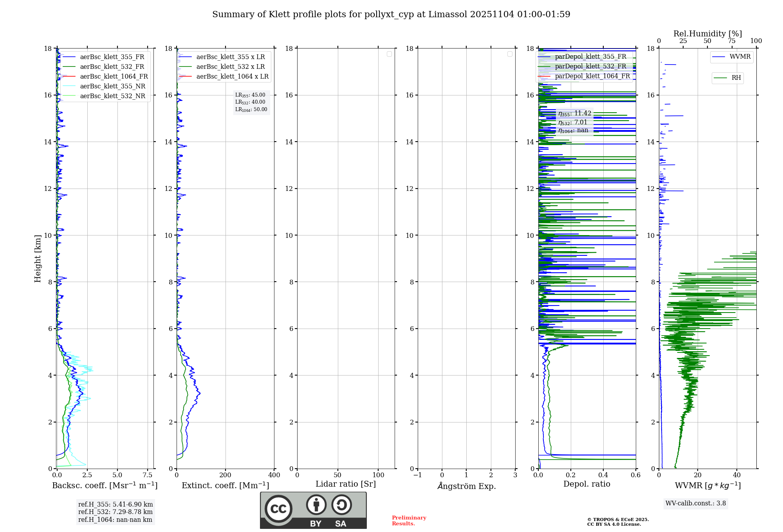
Task: Click the η355: 11.42 annotation box
Action: [x=574, y=113]
